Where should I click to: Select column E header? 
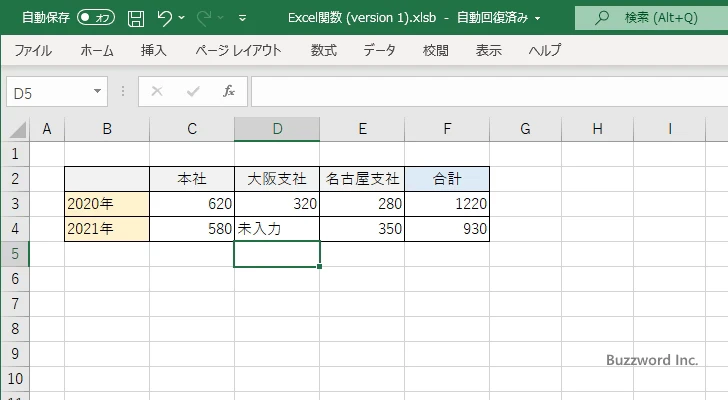point(362,129)
